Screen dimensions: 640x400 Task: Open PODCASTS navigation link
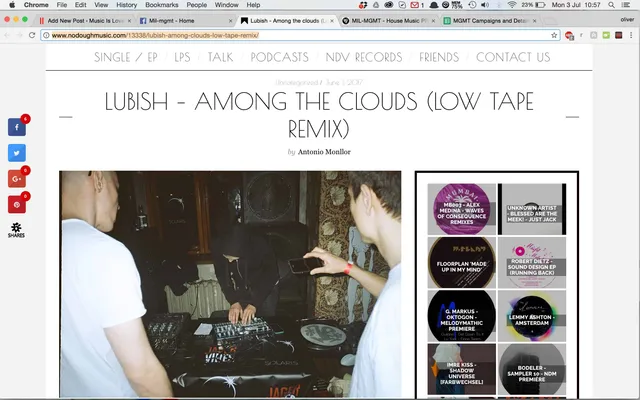pyautogui.click(x=280, y=57)
